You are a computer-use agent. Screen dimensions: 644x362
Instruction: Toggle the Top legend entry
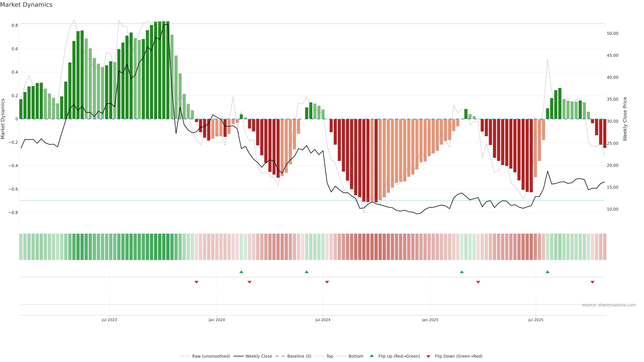tap(330, 356)
